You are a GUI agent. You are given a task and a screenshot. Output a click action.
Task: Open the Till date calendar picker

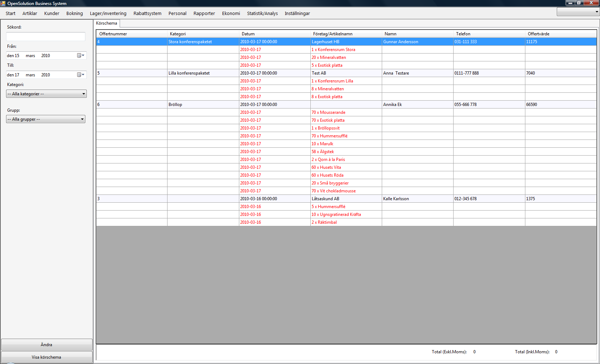tap(81, 75)
